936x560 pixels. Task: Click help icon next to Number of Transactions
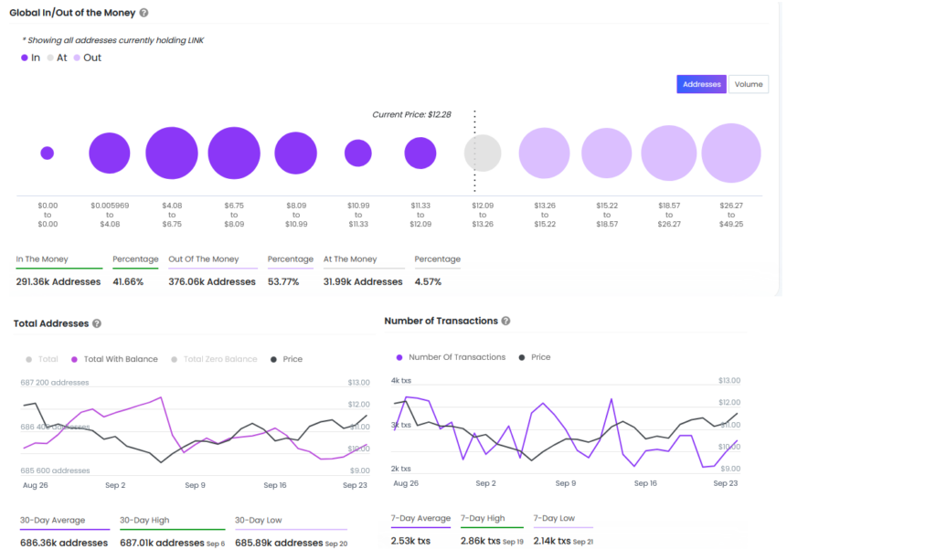[x=505, y=321]
